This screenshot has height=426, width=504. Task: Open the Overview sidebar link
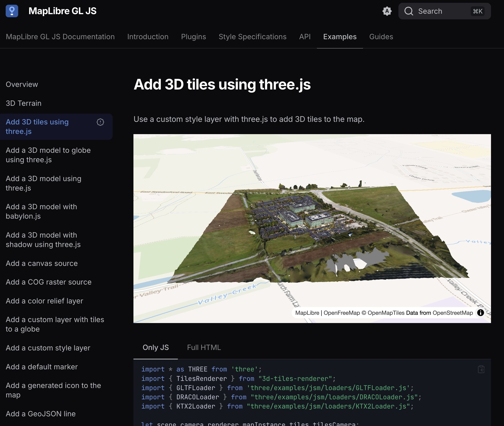click(22, 84)
